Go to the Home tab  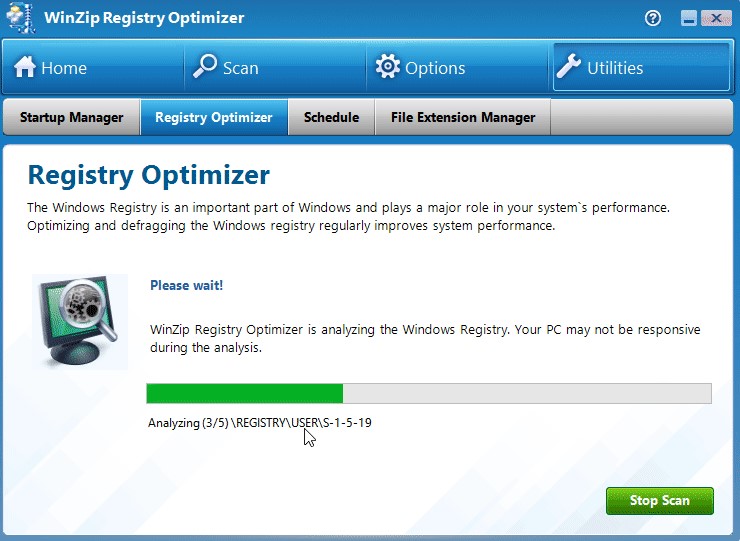(x=93, y=67)
